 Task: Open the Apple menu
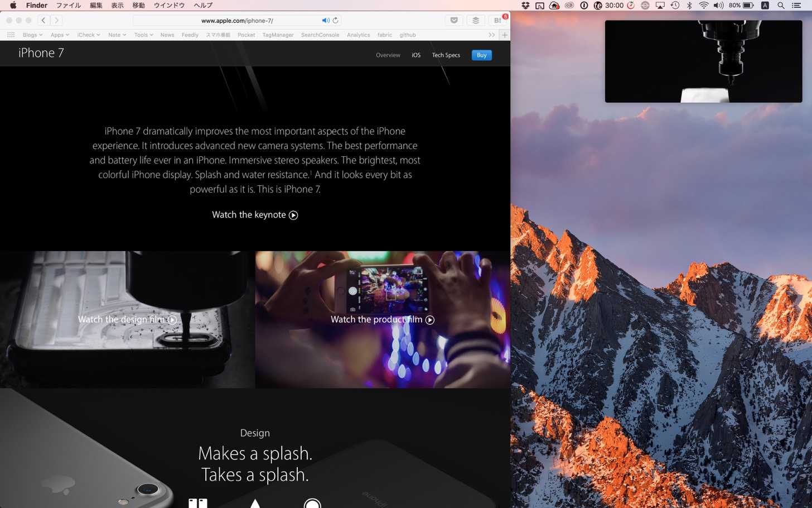(x=13, y=6)
